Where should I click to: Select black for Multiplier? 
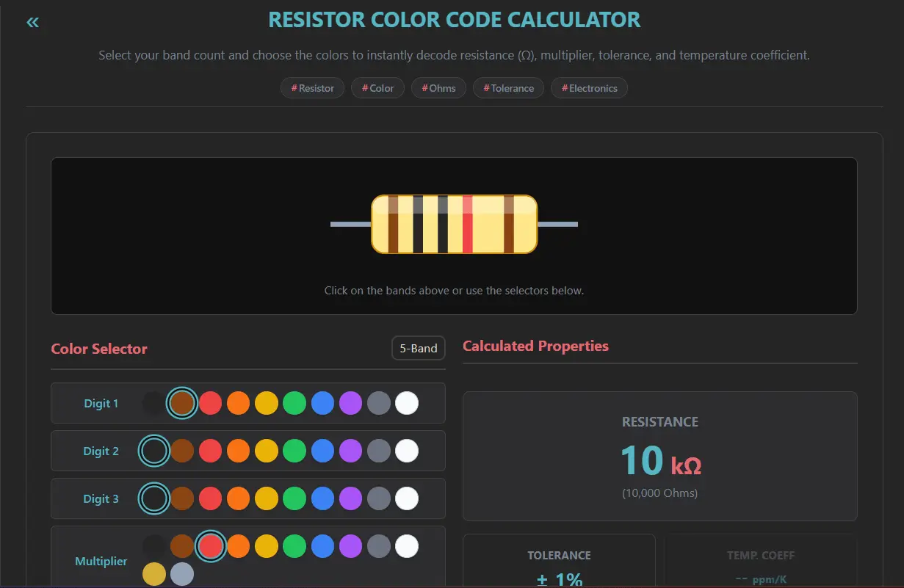pos(153,546)
